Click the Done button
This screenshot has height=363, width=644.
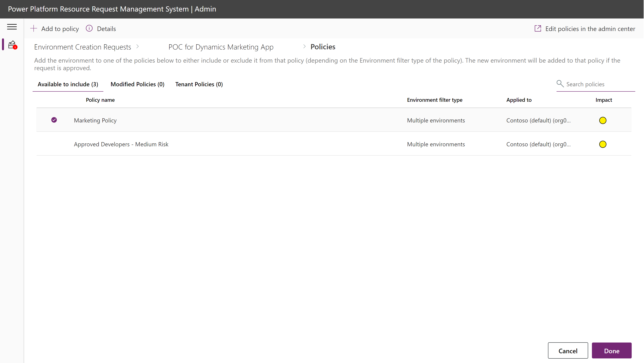pyautogui.click(x=613, y=351)
